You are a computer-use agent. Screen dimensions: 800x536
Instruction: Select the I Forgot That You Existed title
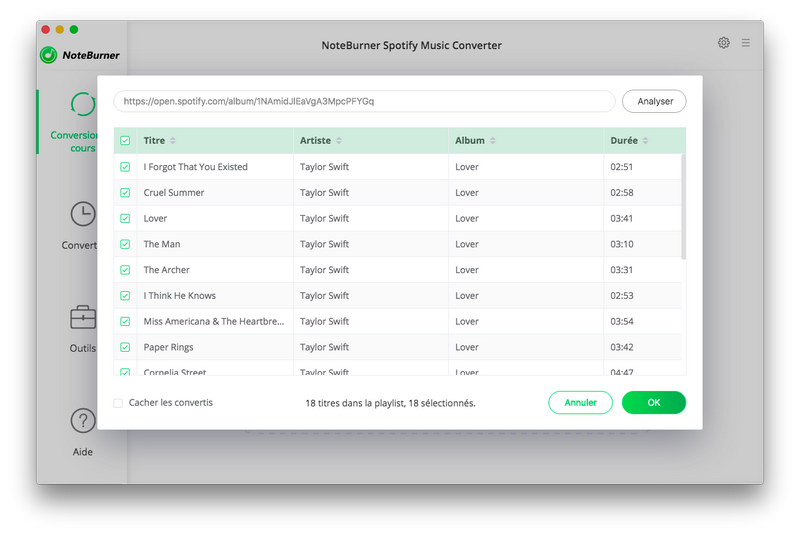tap(195, 167)
